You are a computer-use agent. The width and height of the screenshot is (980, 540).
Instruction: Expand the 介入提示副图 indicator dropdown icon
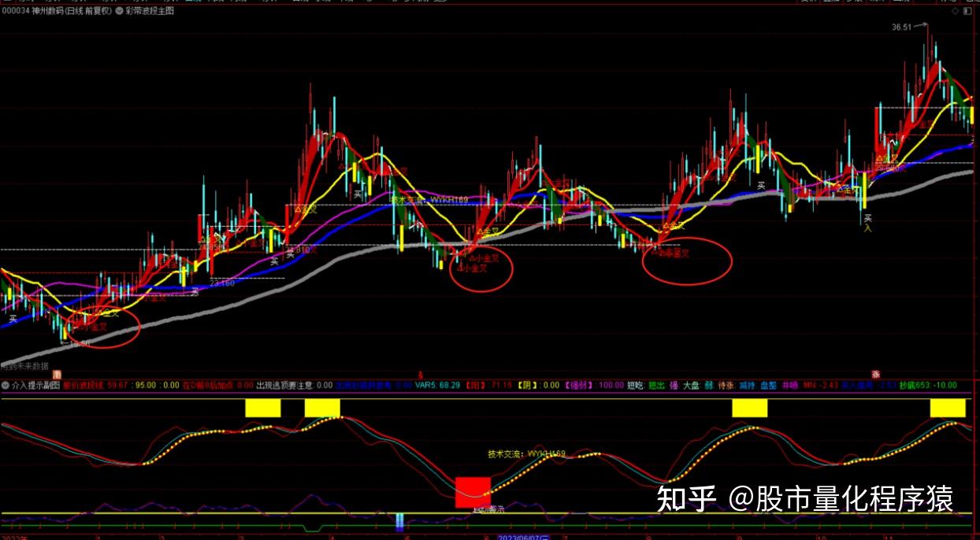(x=6, y=386)
